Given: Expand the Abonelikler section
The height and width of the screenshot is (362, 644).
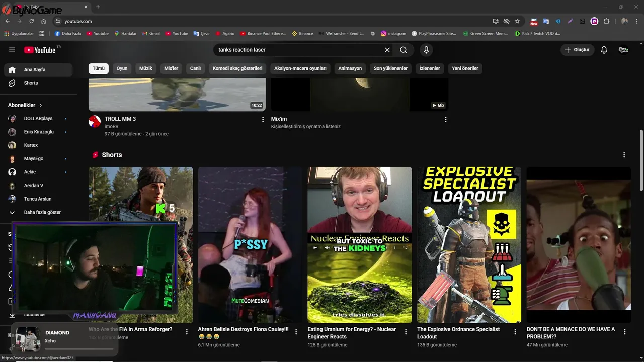Looking at the screenshot, I should click(x=25, y=105).
